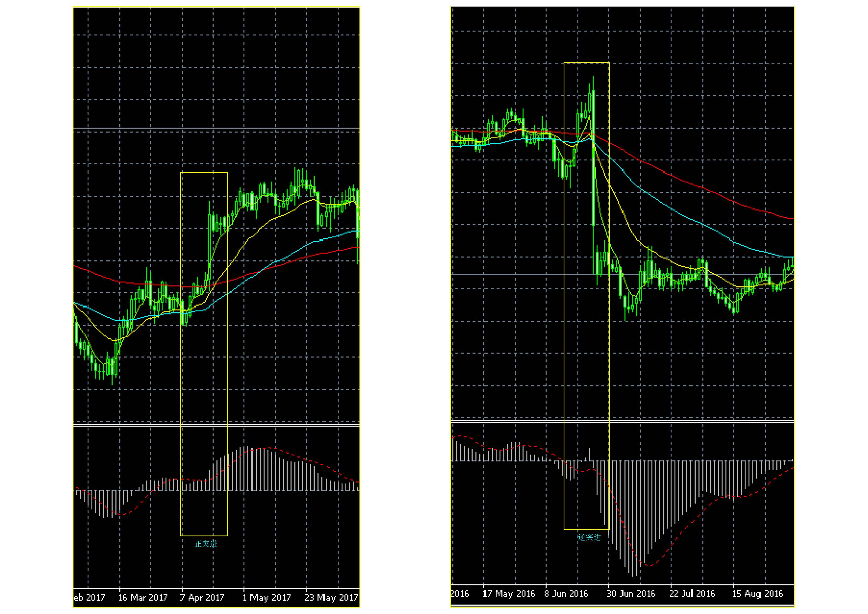Select the '22 Jul 2016' axis date

(692, 594)
